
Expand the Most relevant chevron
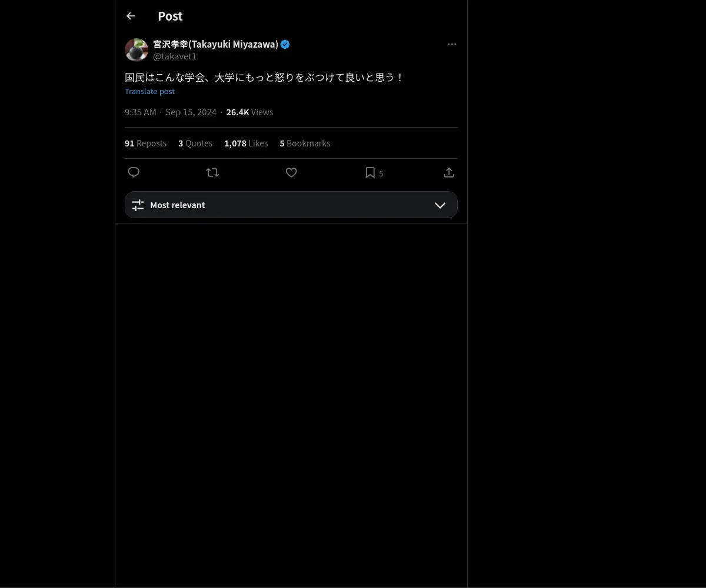440,205
